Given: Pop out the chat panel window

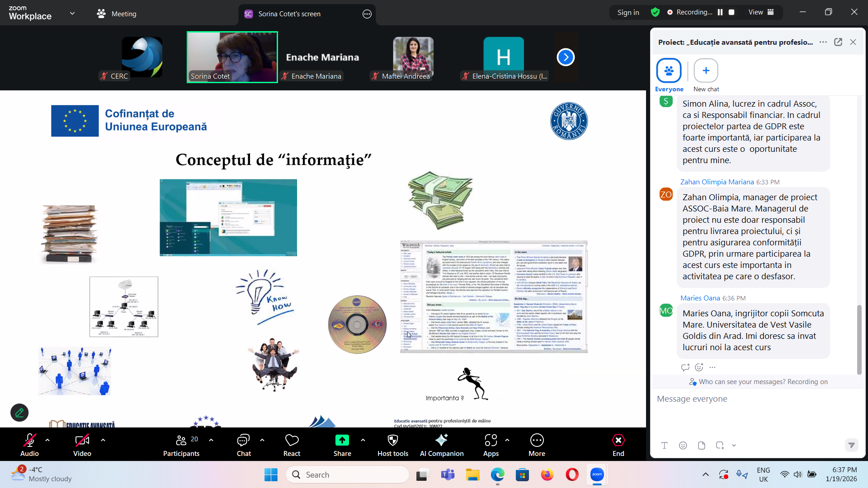Looking at the screenshot, I should pyautogui.click(x=838, y=42).
